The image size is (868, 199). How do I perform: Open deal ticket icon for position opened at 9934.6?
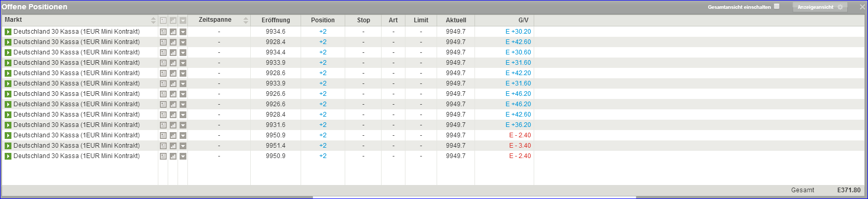163,32
